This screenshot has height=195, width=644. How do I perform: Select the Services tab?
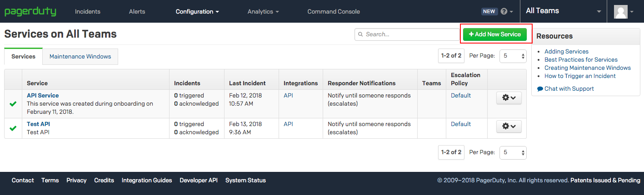(x=23, y=56)
